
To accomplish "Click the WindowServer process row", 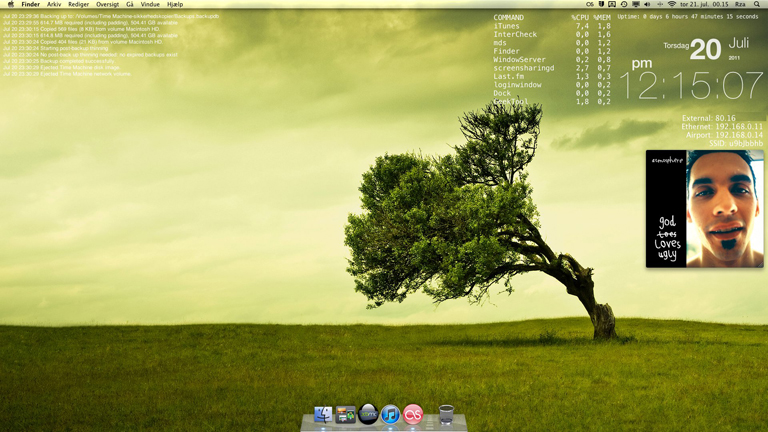I will click(x=552, y=59).
